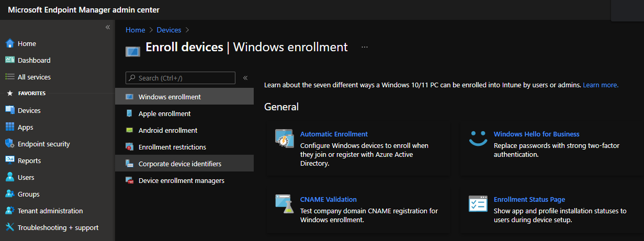
Task: Select Apple enrollment menu item
Action: [185, 113]
